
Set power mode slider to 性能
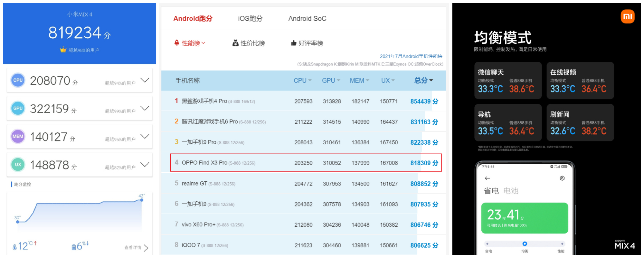(x=562, y=244)
